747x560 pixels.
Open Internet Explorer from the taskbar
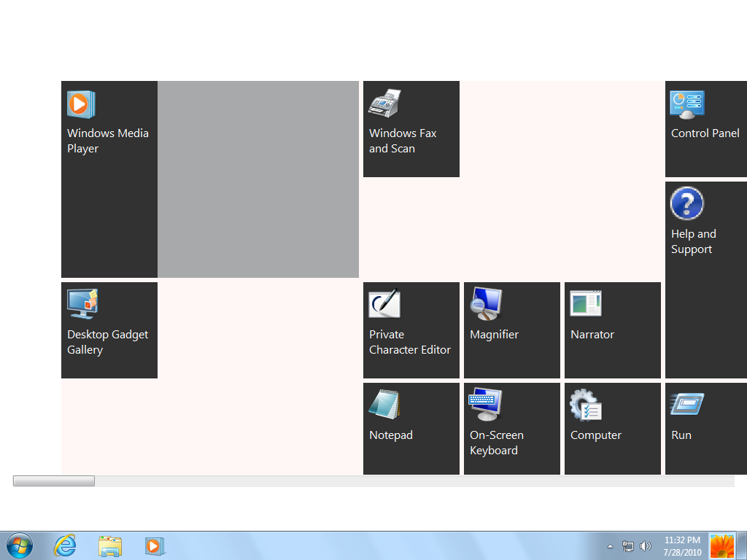pyautogui.click(x=65, y=545)
